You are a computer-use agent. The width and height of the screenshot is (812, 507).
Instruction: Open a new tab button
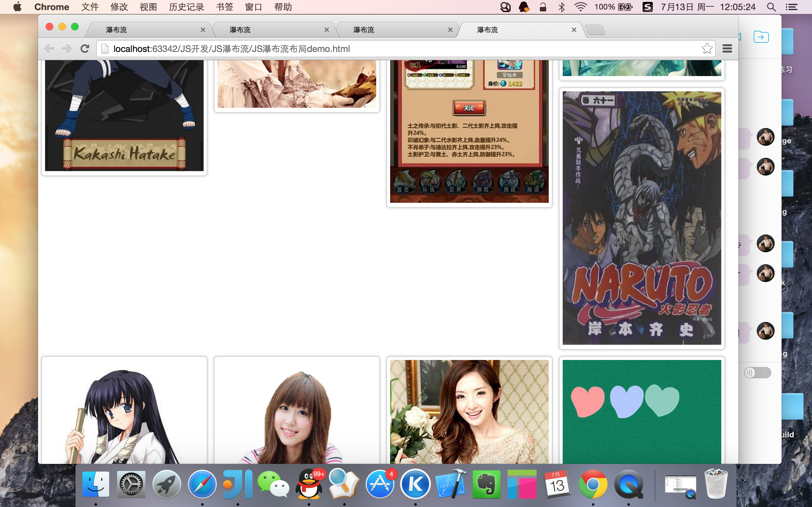[595, 30]
